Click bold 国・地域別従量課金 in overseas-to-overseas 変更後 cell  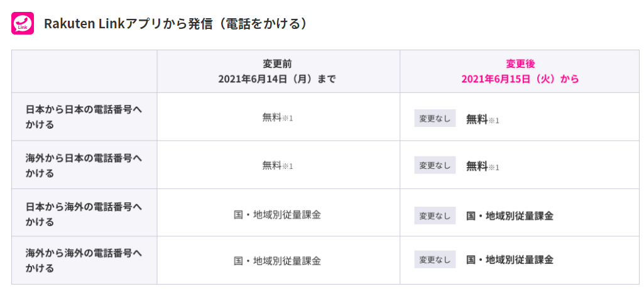pyautogui.click(x=510, y=260)
